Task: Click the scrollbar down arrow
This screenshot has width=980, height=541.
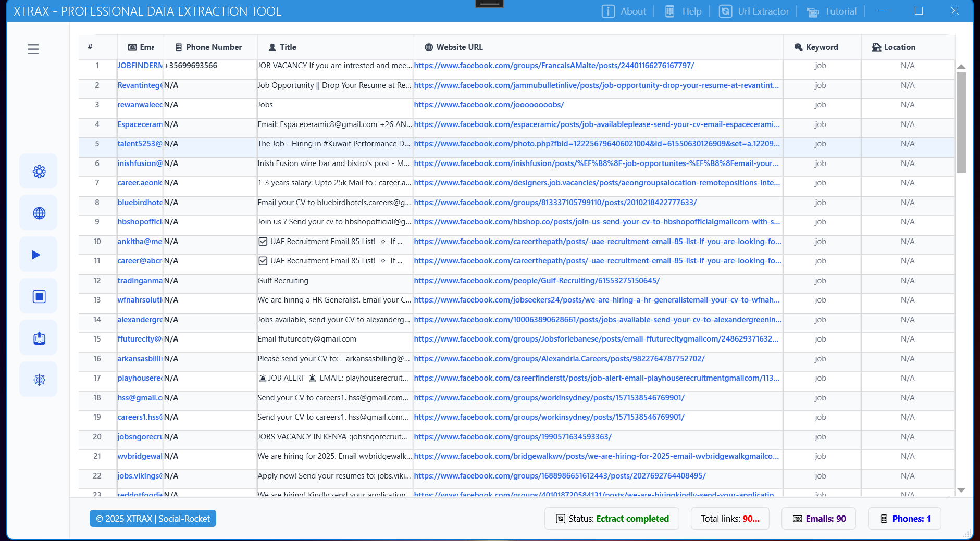Action: (961, 490)
